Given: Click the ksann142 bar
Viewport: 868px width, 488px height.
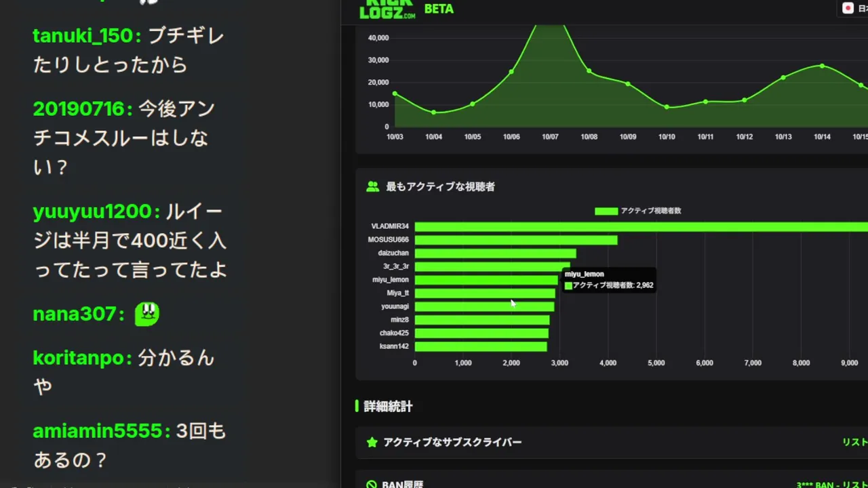Looking at the screenshot, I should point(481,346).
